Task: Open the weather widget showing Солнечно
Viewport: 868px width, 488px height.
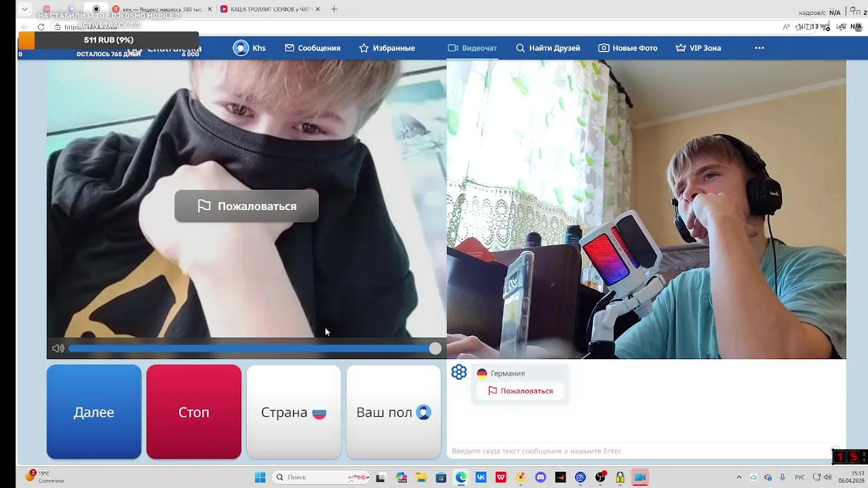Action: 45,477
